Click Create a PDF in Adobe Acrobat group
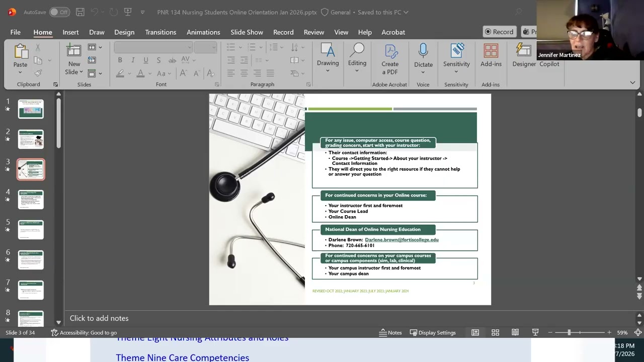This screenshot has width=644, height=362. tap(390, 59)
